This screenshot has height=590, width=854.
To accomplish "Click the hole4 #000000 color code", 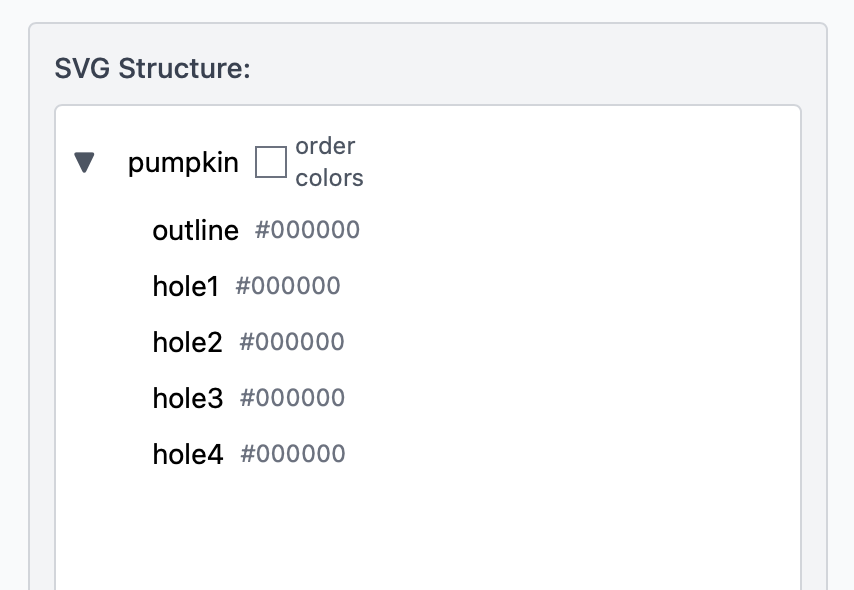I will click(x=293, y=455).
